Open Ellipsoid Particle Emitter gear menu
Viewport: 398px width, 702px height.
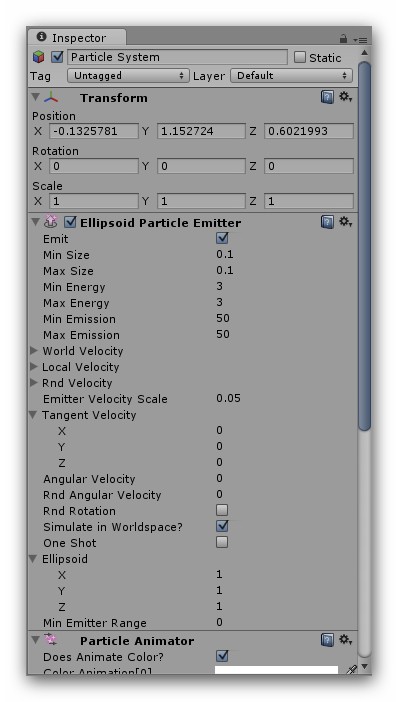(x=345, y=222)
